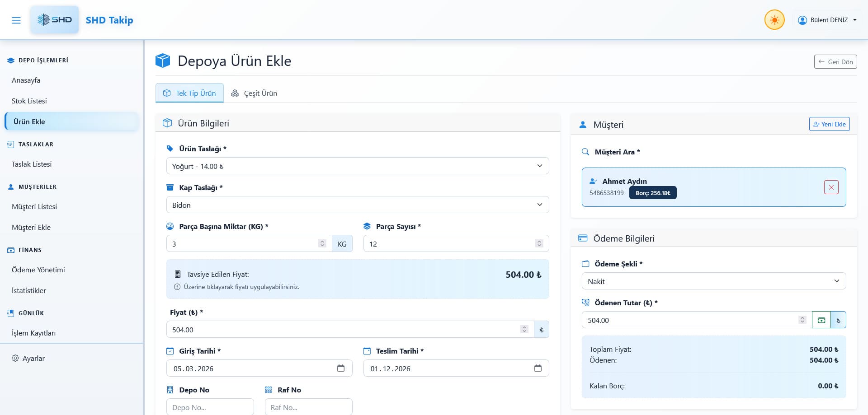Open Stok Listesi in the sidebar
Image resolution: width=868 pixels, height=415 pixels.
[x=29, y=101]
